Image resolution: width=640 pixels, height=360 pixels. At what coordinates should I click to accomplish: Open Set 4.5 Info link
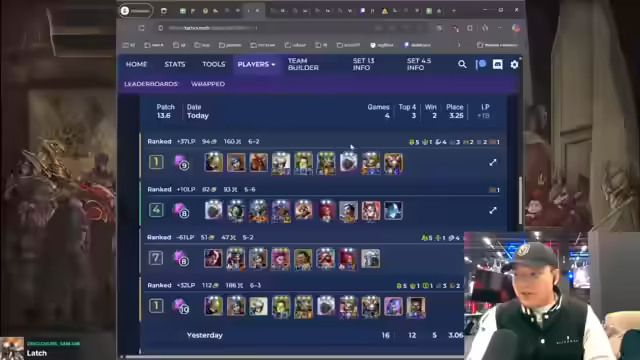point(419,64)
